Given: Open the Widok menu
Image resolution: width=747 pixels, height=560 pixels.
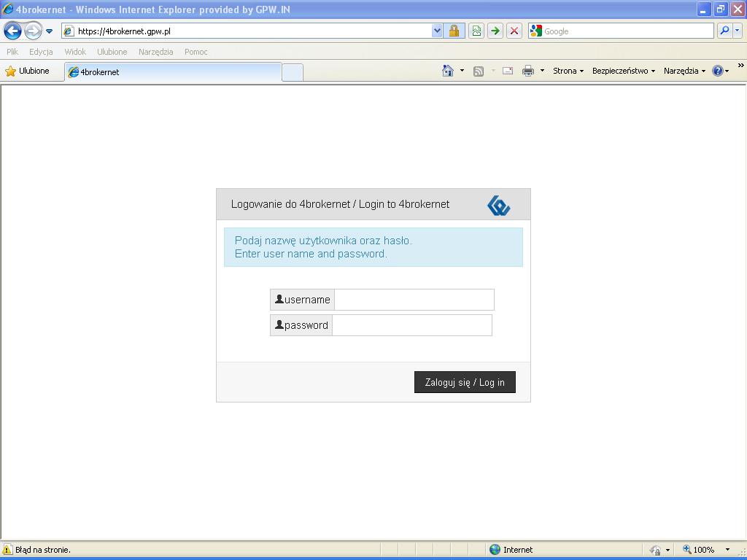Looking at the screenshot, I should pyautogui.click(x=75, y=52).
